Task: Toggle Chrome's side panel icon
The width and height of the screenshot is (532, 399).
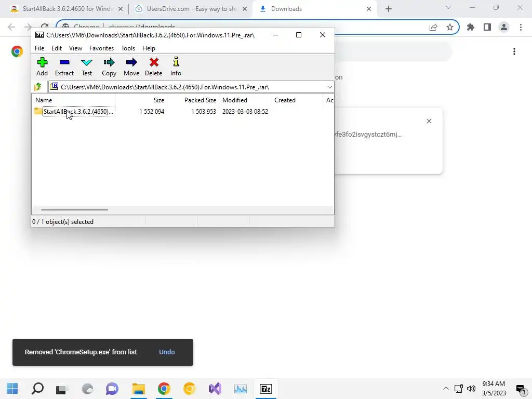Action: (487, 27)
